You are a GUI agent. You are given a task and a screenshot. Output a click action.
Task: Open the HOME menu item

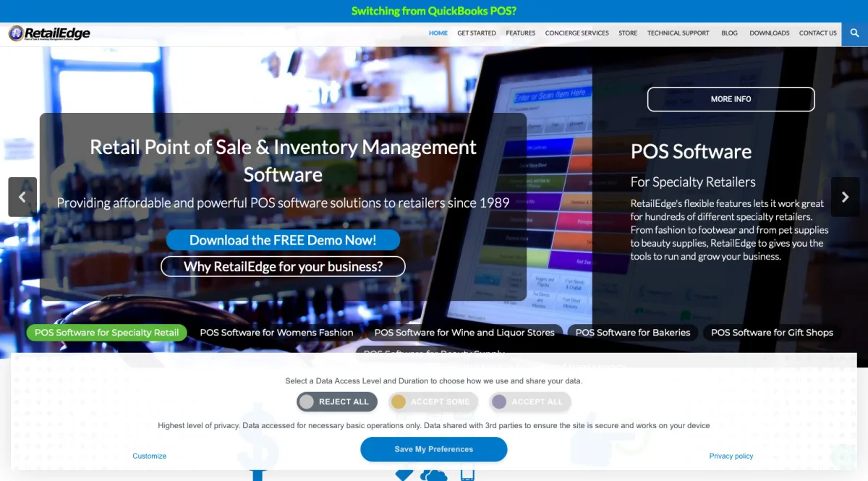click(438, 33)
